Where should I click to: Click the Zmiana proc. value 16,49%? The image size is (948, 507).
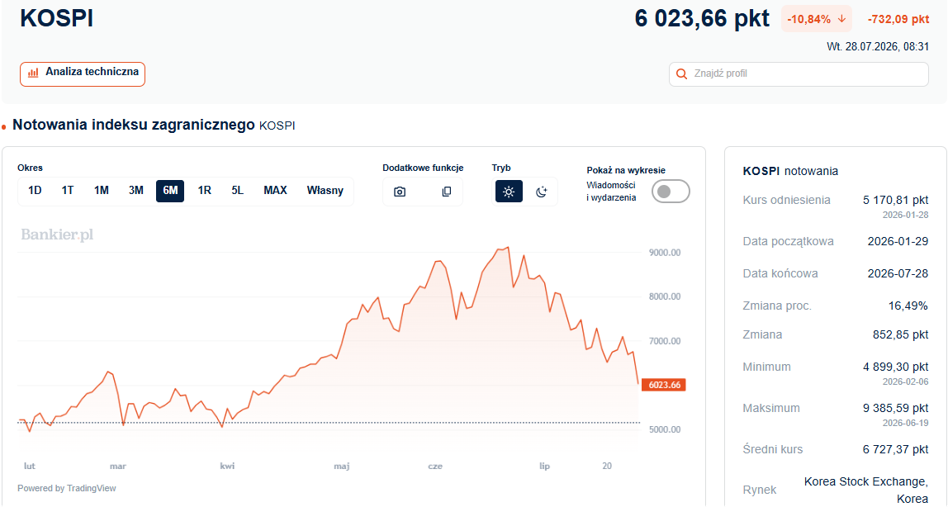pyautogui.click(x=908, y=306)
